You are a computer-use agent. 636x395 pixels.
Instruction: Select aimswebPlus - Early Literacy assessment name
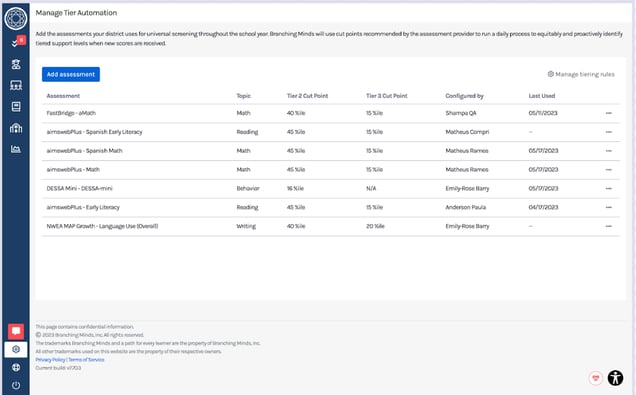[x=83, y=207]
